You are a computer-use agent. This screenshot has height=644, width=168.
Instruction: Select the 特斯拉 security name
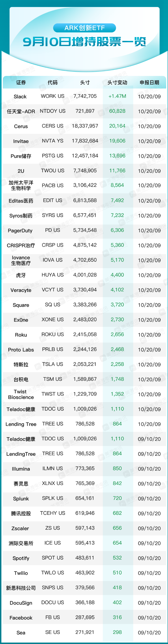click(21, 365)
